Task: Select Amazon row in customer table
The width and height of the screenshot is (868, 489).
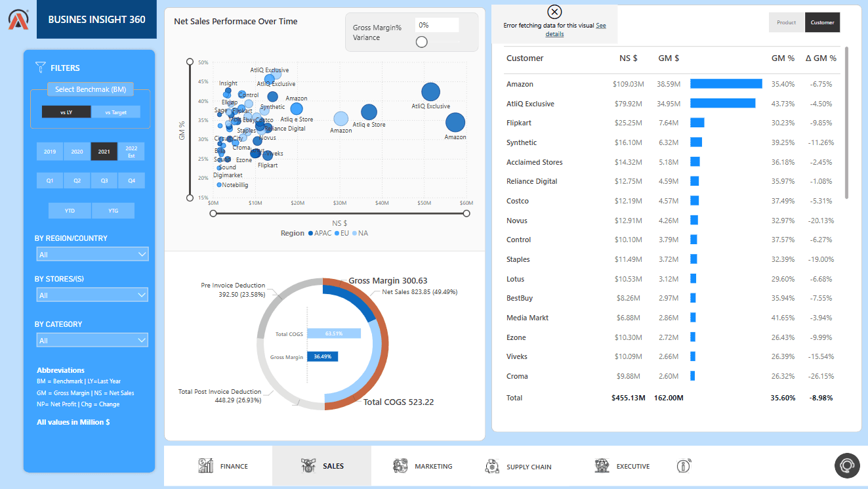Action: point(672,84)
